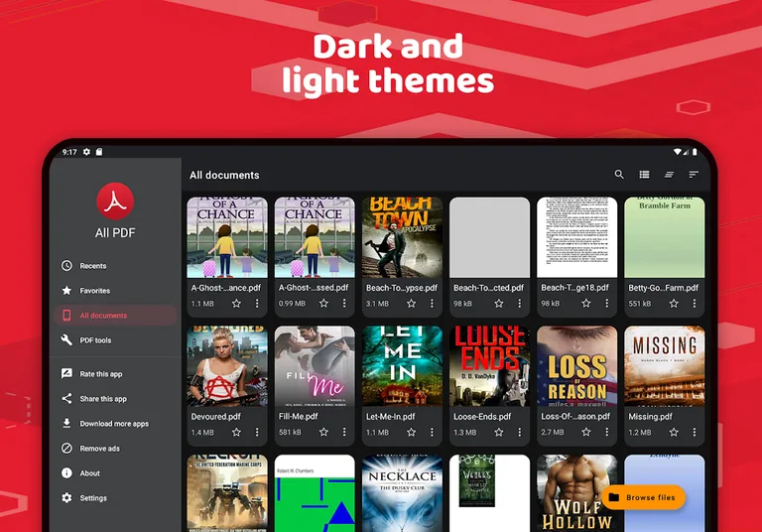Open Settings in the sidebar

click(116, 497)
